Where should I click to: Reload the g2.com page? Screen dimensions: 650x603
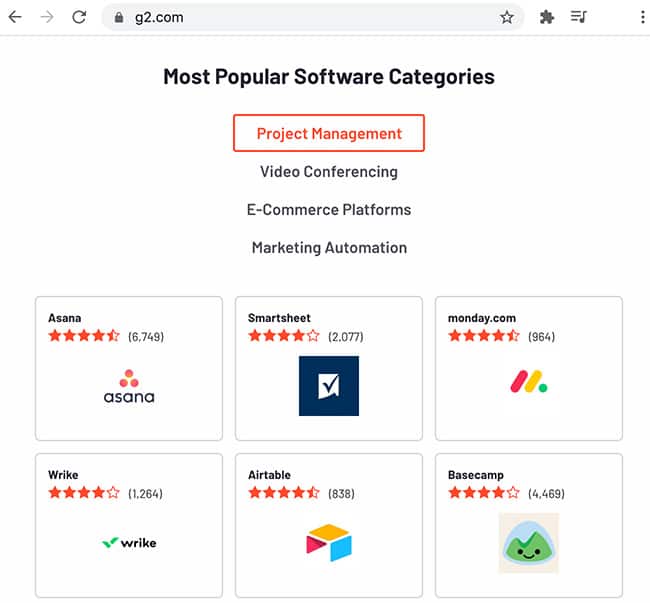[79, 17]
